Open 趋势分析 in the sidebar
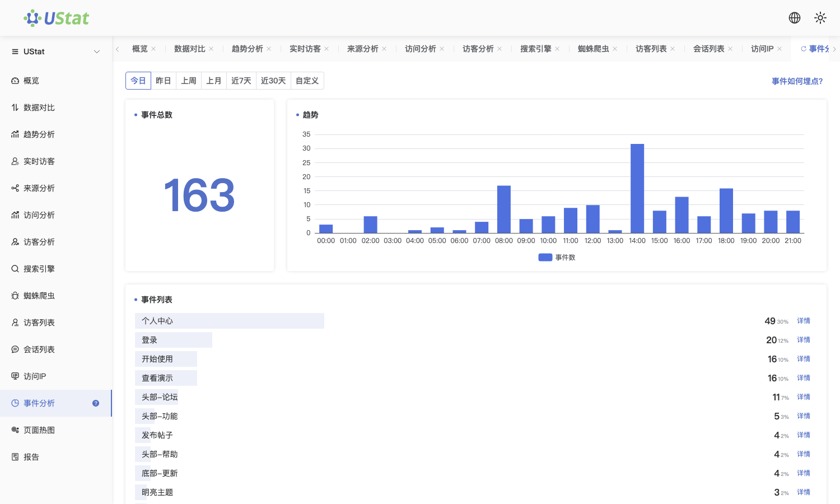The image size is (840, 504). coord(56,134)
